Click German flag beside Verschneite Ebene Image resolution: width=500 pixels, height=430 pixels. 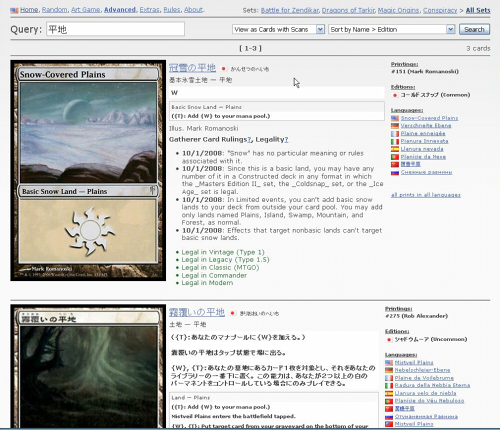click(395, 126)
